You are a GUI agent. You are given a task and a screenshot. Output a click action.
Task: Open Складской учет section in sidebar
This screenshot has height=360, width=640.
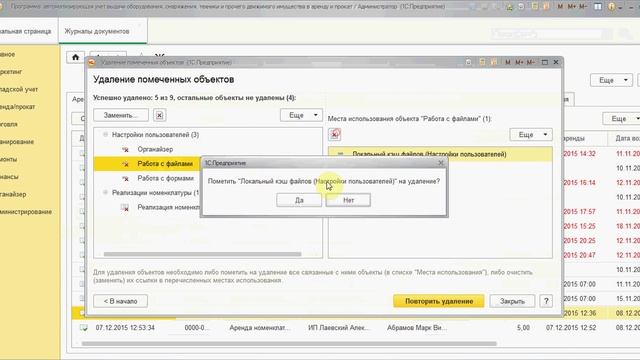pyautogui.click(x=19, y=89)
